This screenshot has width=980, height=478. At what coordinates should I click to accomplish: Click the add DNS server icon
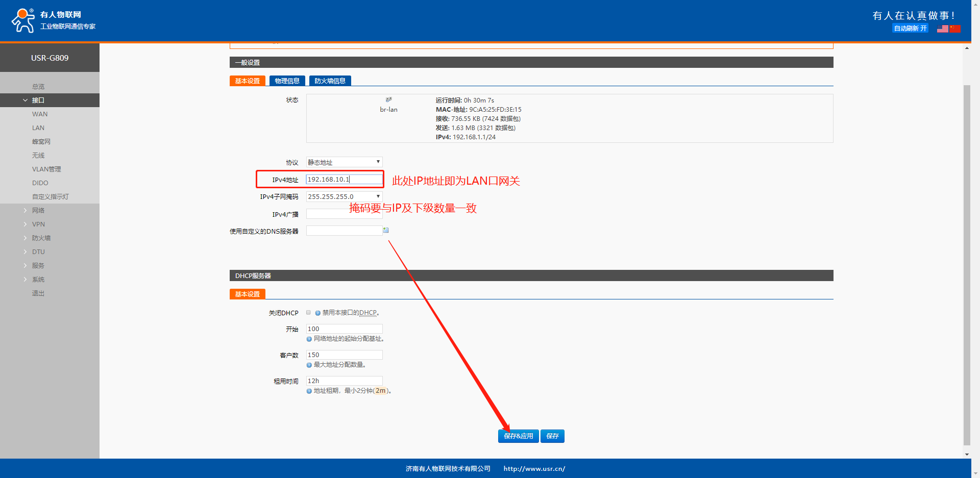click(x=386, y=231)
